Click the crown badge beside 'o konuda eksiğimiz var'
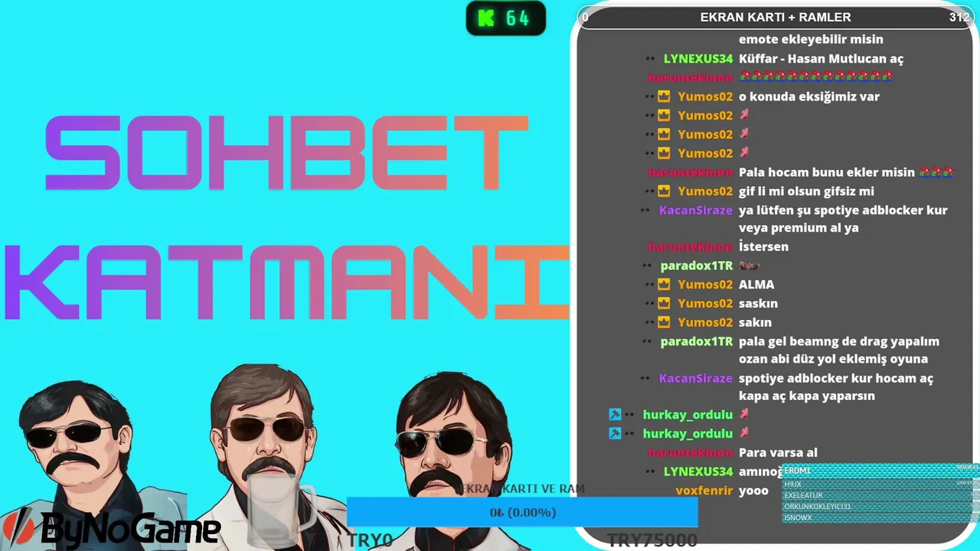The image size is (980, 551). [x=664, y=96]
